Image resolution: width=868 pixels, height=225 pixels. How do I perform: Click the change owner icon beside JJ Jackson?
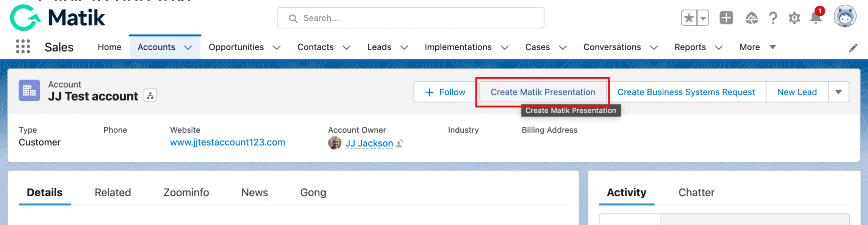[400, 143]
